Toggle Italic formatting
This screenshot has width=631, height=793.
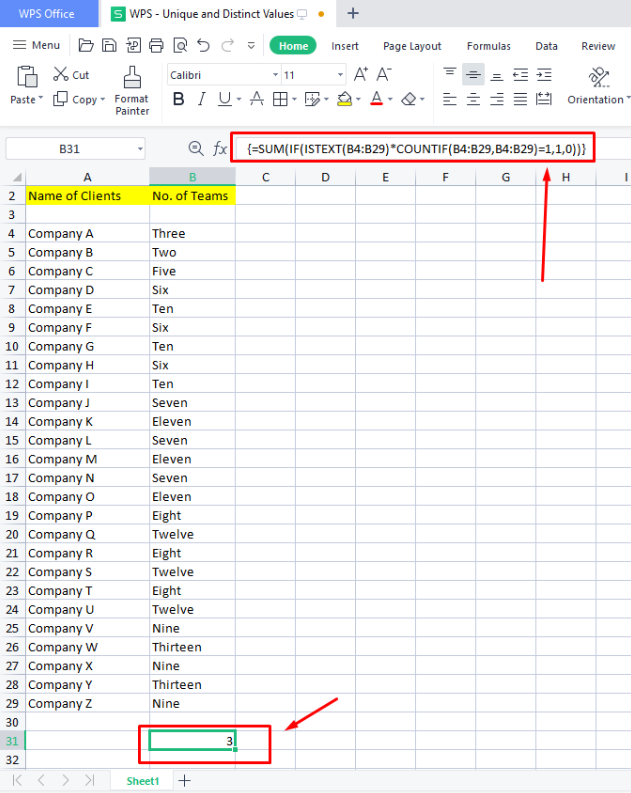point(201,99)
